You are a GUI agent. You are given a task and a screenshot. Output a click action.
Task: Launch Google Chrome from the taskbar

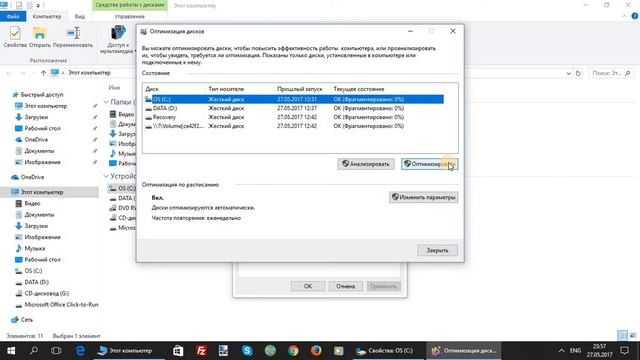293,351
